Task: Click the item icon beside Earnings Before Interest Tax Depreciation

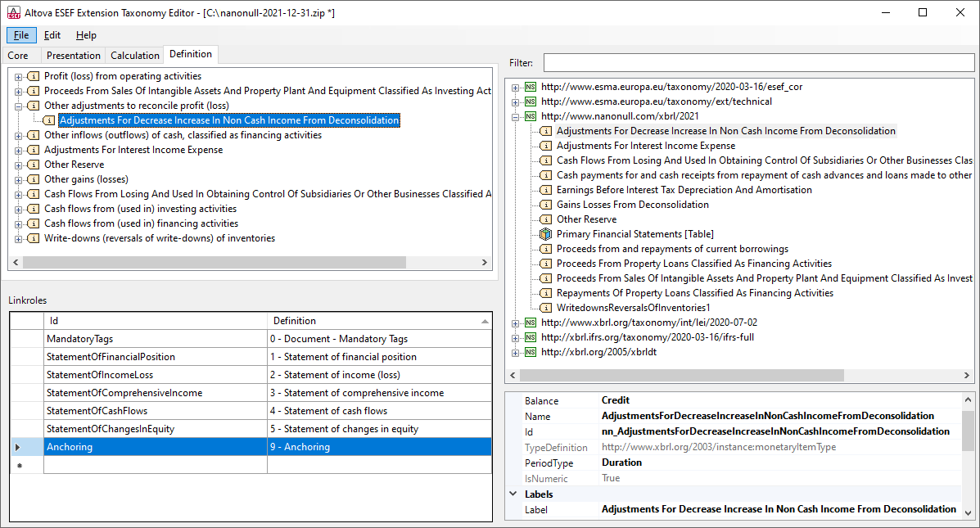Action: [545, 190]
